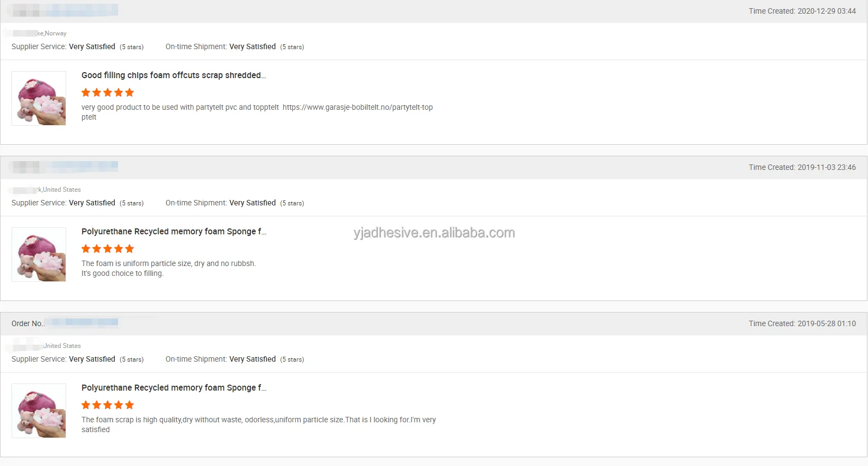This screenshot has width=868, height=466.
Task: Open 'Good filling chips foam offcuts scrap shredded' title
Action: (173, 75)
